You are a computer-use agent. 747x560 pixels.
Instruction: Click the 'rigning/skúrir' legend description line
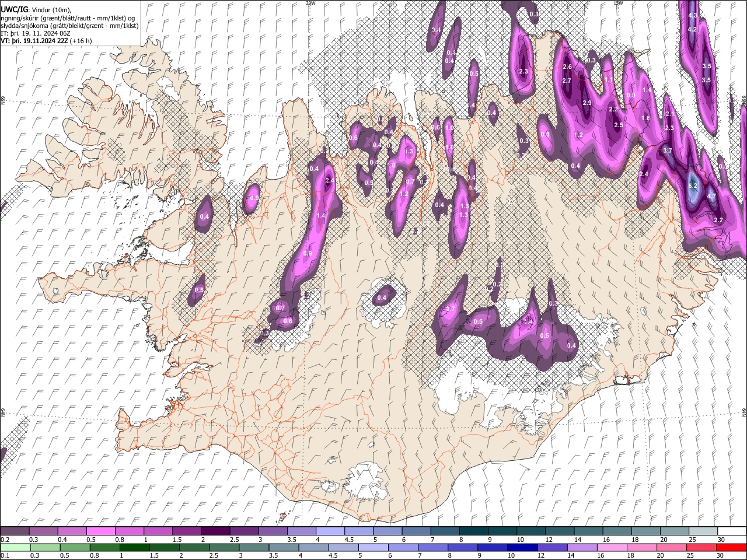coord(68,18)
